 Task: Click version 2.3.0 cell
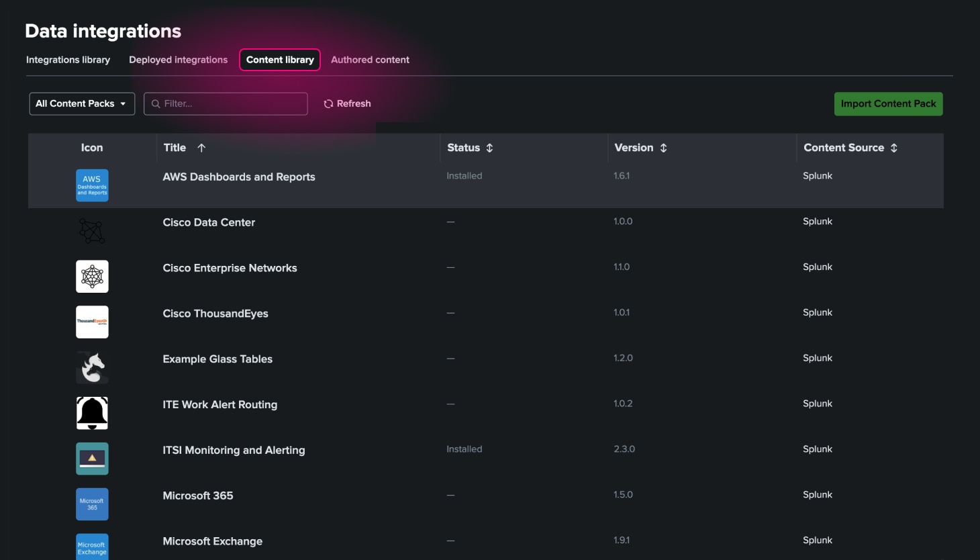(624, 449)
